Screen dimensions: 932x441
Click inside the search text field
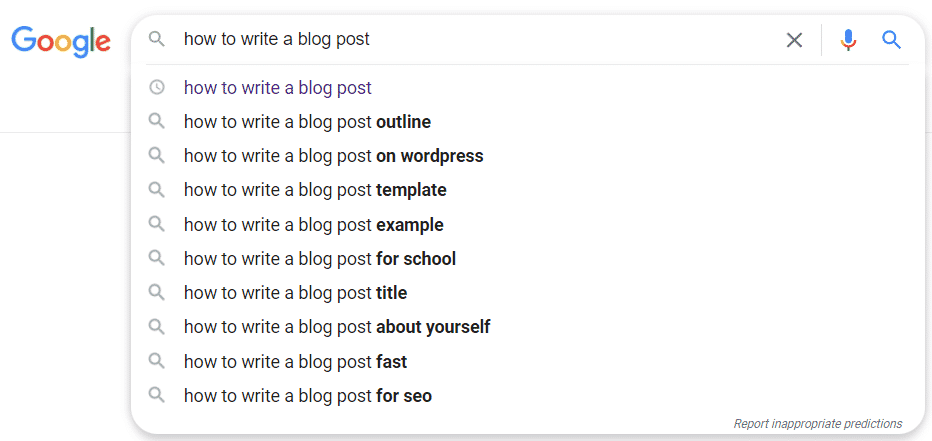click(x=476, y=40)
